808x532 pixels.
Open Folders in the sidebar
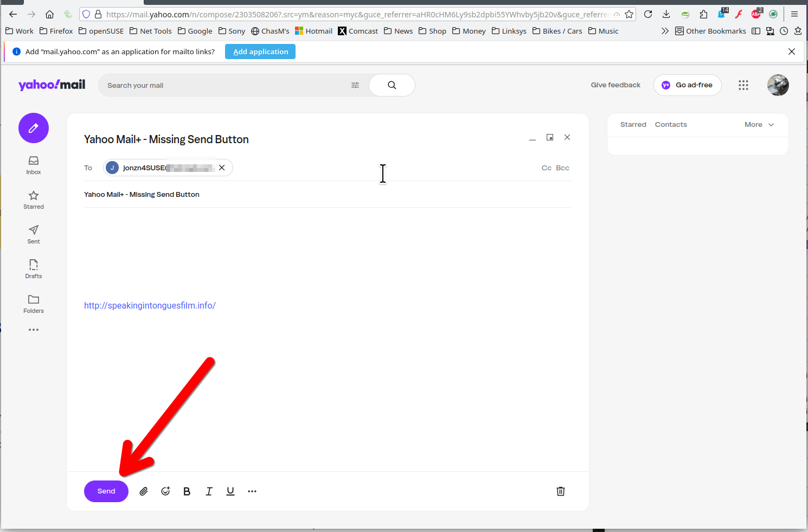point(34,304)
